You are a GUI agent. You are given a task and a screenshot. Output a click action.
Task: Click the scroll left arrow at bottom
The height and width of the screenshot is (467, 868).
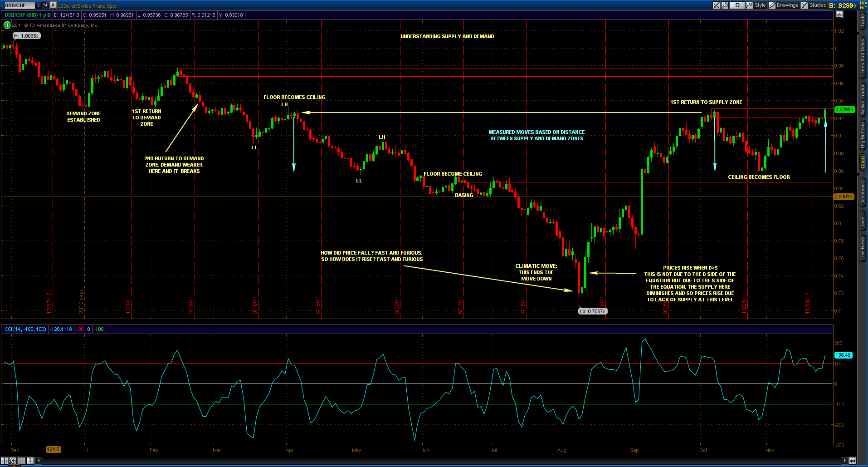click(x=39, y=461)
